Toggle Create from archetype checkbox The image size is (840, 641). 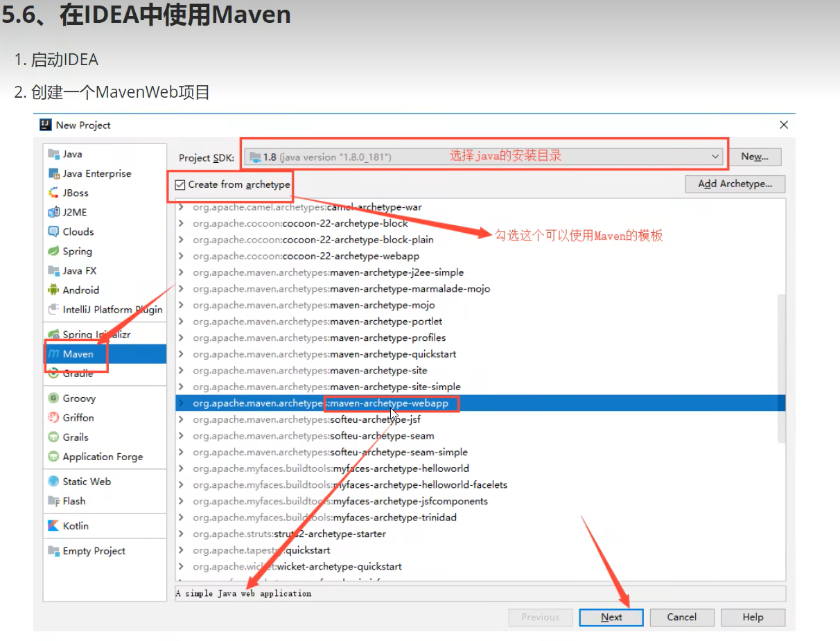pyautogui.click(x=180, y=184)
